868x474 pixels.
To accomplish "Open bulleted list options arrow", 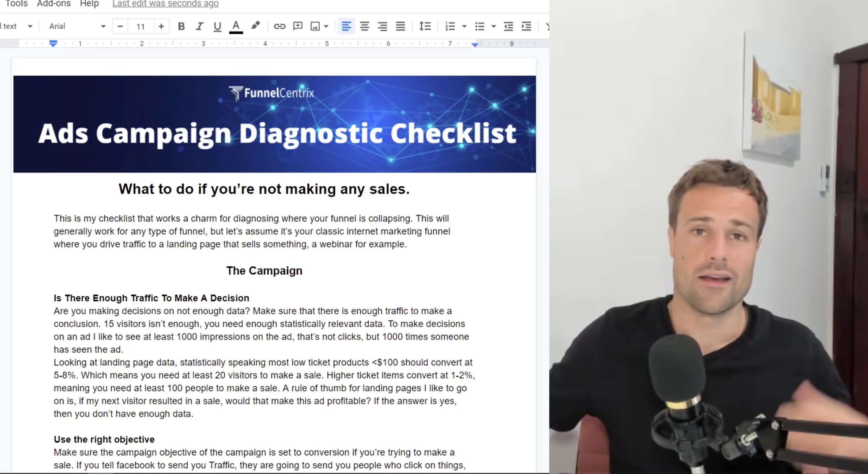I will click(493, 26).
